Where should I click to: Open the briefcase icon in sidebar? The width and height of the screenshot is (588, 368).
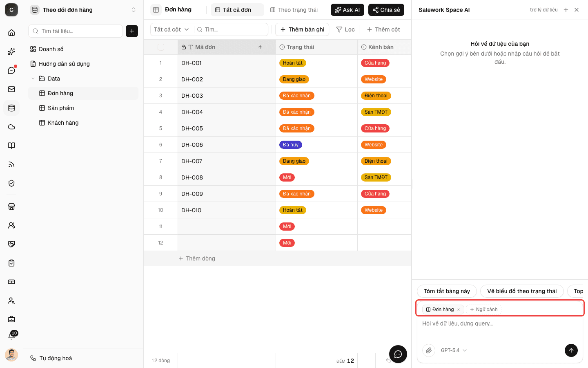tap(11, 319)
